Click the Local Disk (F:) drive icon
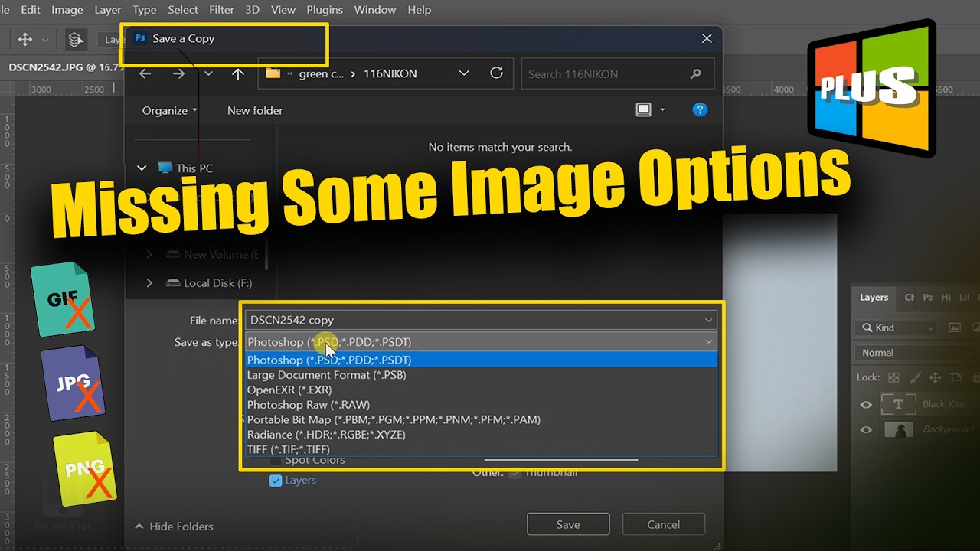This screenshot has height=551, width=980. pyautogui.click(x=172, y=283)
